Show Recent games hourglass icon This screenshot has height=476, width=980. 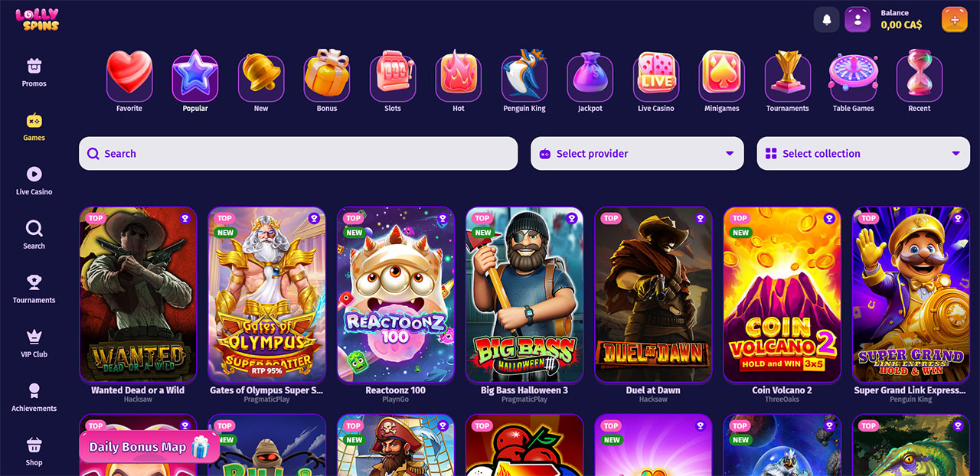[920, 77]
